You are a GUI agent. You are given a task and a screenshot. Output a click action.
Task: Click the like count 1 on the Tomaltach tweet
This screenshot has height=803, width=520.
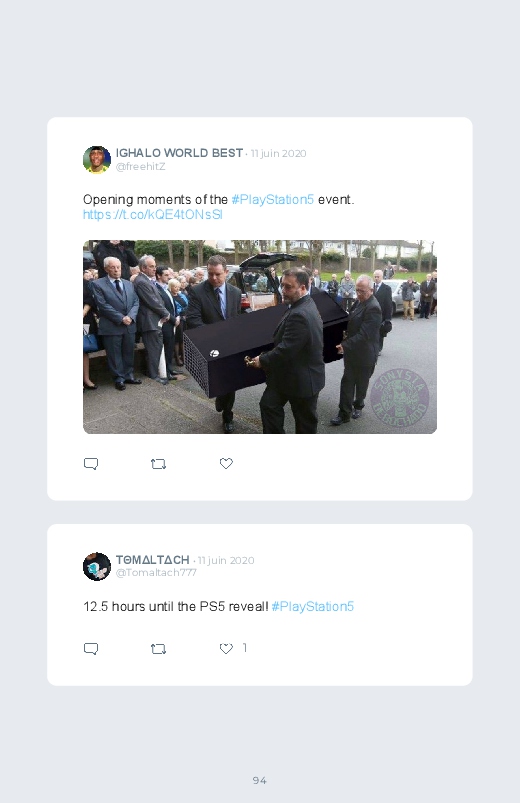(244, 648)
